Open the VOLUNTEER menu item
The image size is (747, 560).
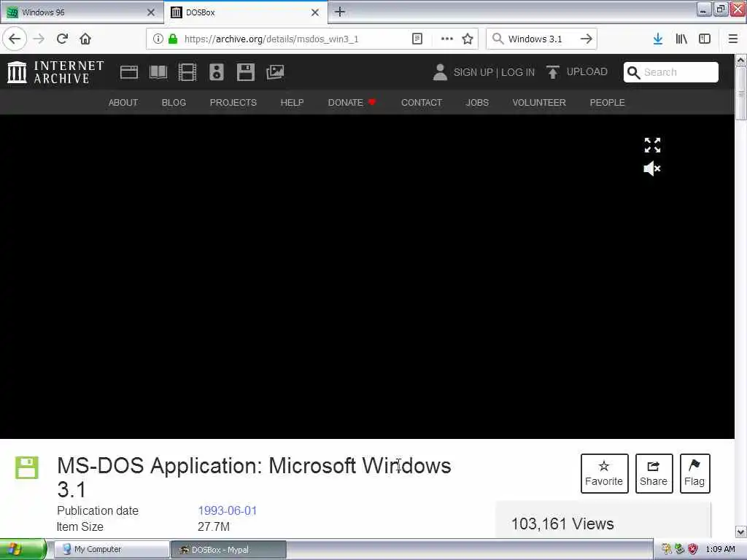tap(539, 102)
